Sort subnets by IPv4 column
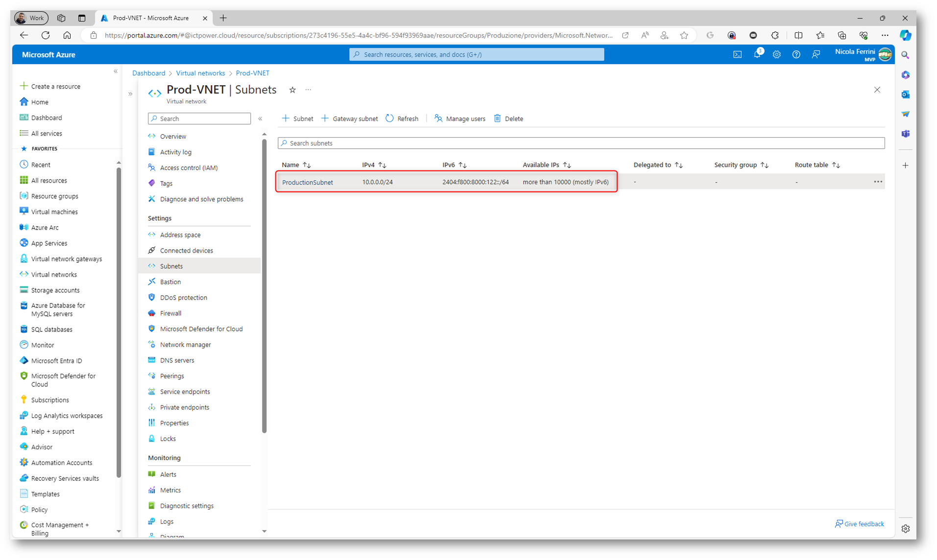Viewport: 937px width, 560px height. (374, 165)
